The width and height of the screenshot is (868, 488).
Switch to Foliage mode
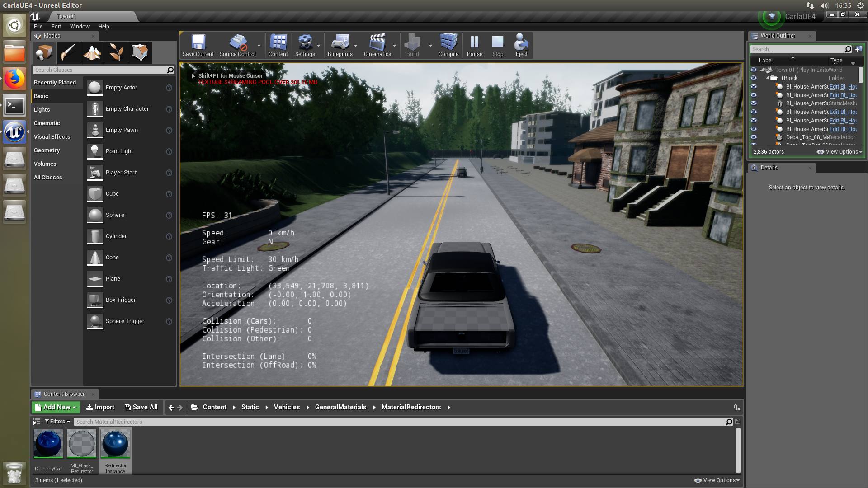[x=116, y=53]
